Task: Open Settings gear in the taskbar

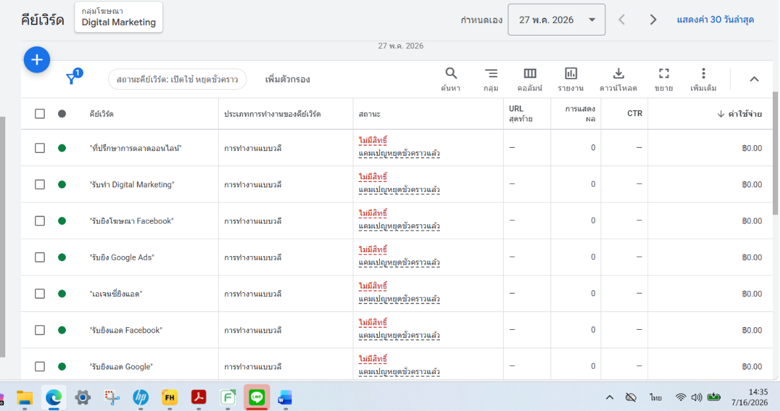Action: pos(83,398)
